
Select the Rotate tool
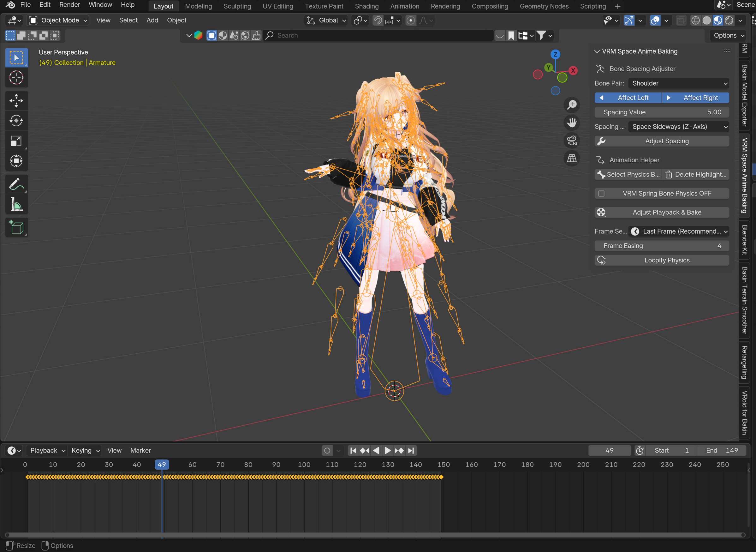(16, 121)
